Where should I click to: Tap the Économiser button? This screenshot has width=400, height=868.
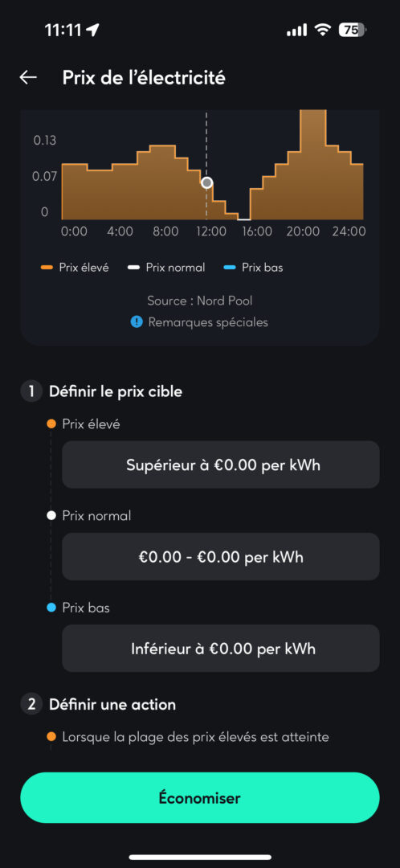click(x=200, y=798)
